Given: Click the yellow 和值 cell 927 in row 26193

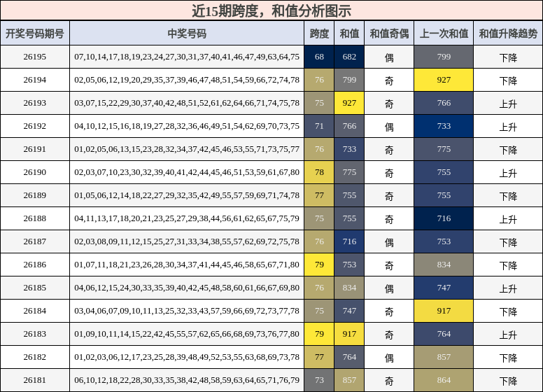Looking at the screenshot, I should pyautogui.click(x=349, y=103).
